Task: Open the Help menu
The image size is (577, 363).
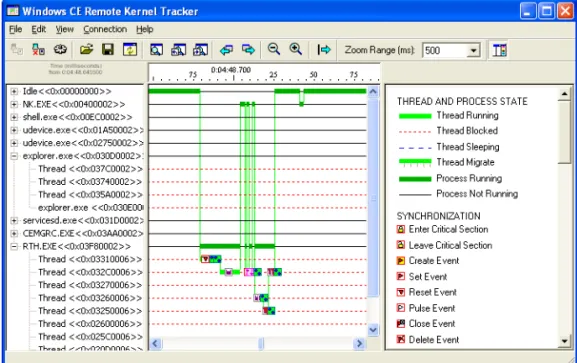Action: click(x=145, y=29)
